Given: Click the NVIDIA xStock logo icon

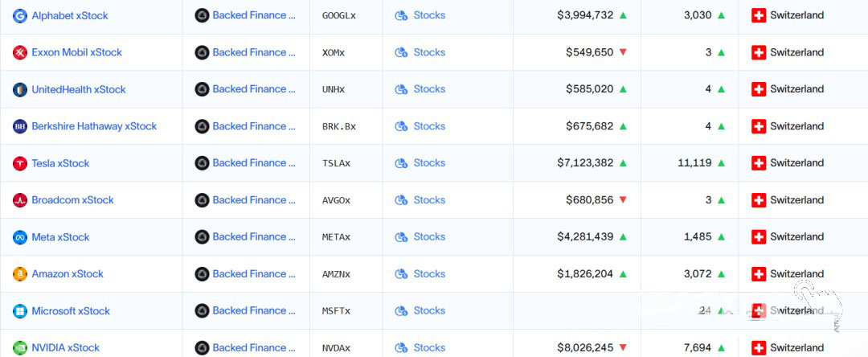Looking at the screenshot, I should tap(20, 348).
